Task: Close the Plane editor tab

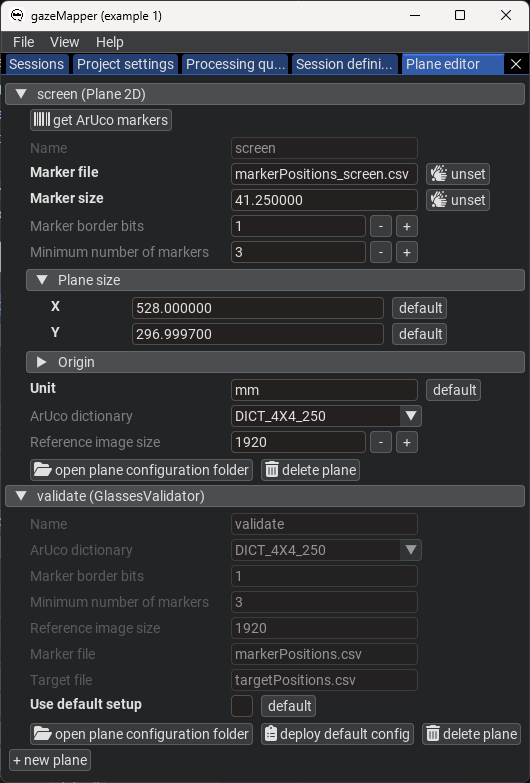Action: click(516, 64)
